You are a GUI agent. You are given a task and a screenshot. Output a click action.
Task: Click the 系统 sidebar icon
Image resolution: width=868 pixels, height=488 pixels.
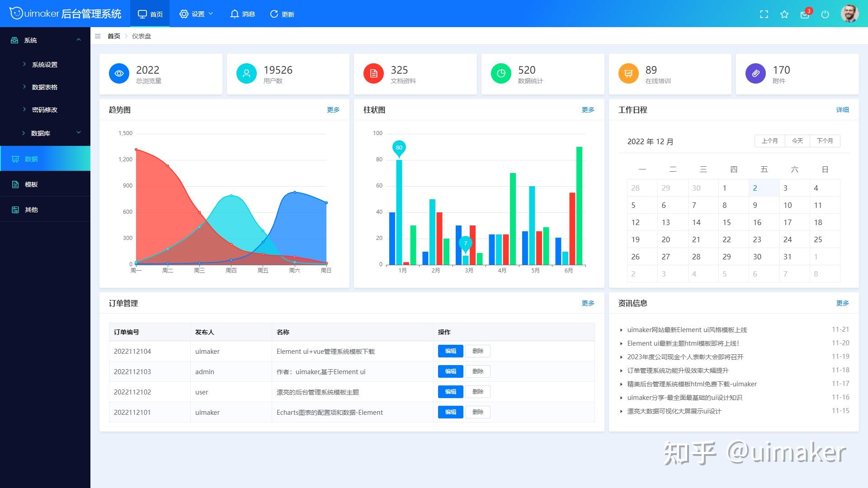click(14, 40)
